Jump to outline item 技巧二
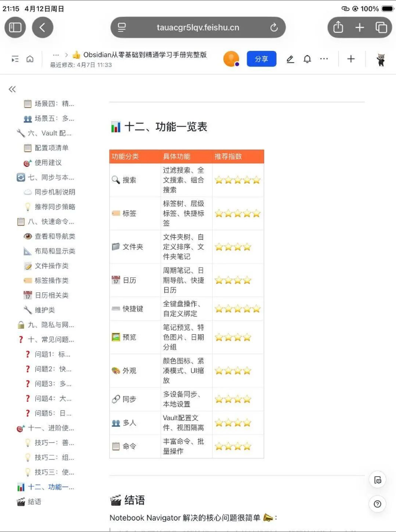The height and width of the screenshot is (532, 396). point(49,457)
